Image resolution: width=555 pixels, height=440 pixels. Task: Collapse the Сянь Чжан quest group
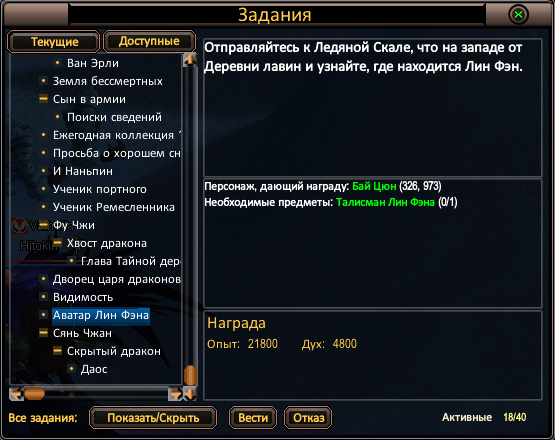pos(43,333)
